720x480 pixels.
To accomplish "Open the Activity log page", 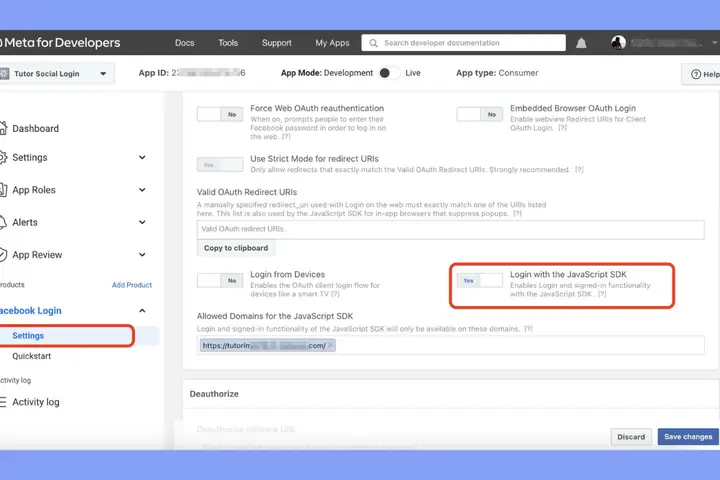I will (36, 402).
